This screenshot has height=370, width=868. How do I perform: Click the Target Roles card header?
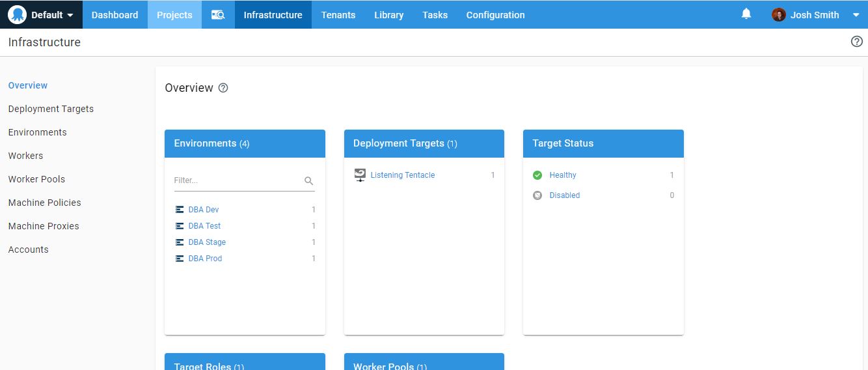[245, 362]
